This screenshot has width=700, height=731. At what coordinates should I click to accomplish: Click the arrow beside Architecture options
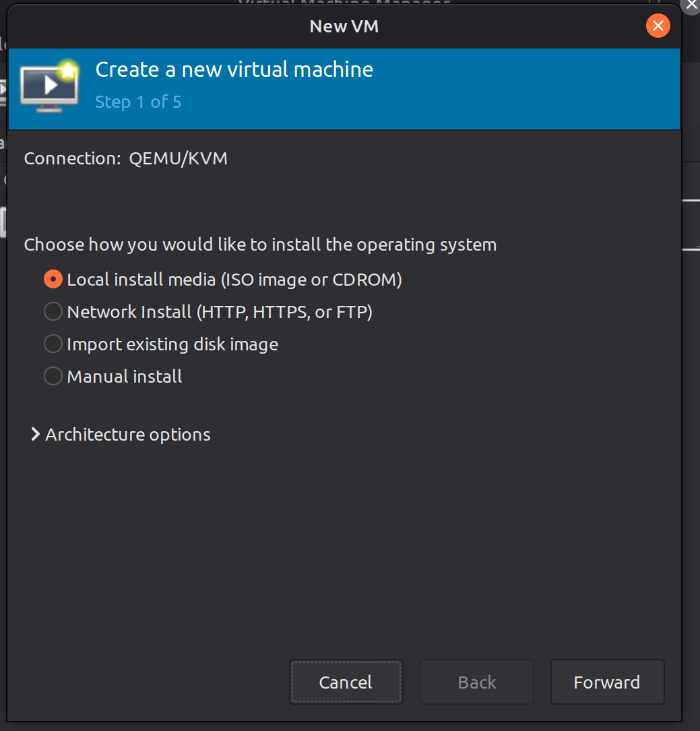click(35, 435)
